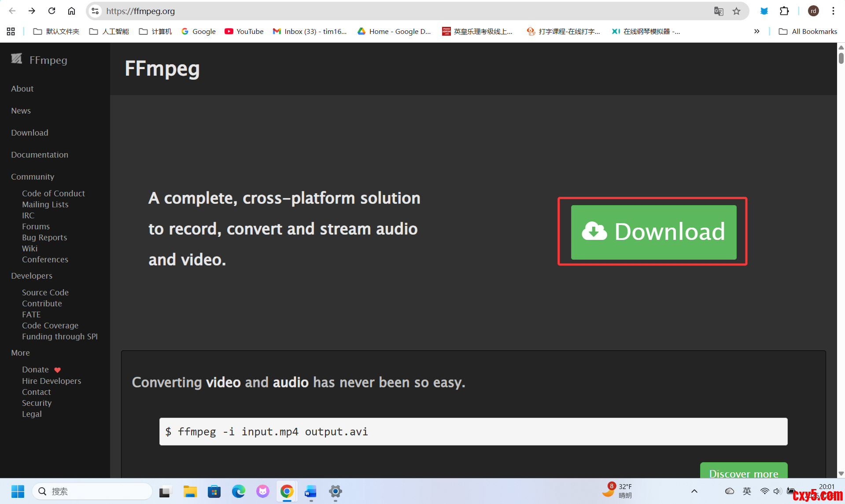
Task: Open Documentation from the sidebar
Action: point(40,155)
